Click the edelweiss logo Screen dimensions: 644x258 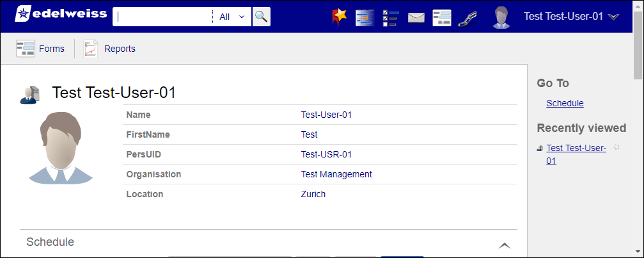61,14
